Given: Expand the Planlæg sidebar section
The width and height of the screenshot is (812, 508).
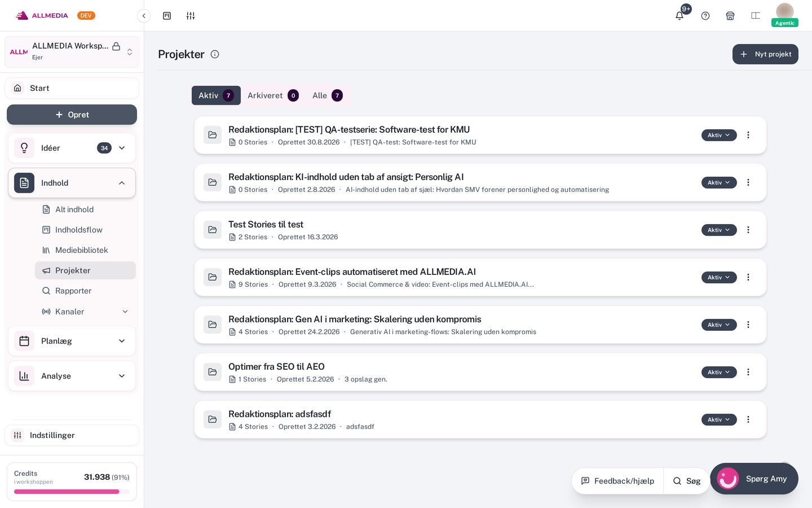Looking at the screenshot, I should click(x=72, y=341).
